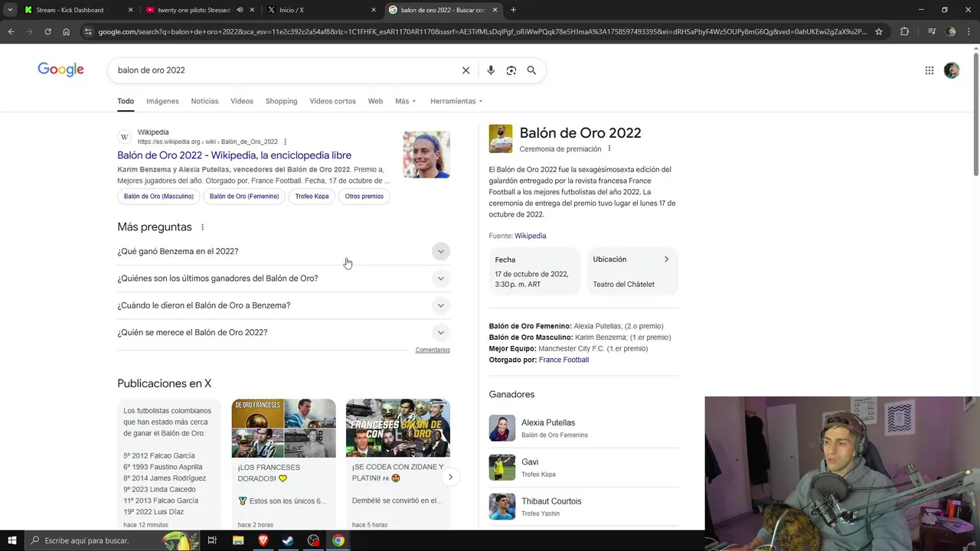Open options beside Más preguntas heading
This screenshot has width=980, height=551.
pos(202,227)
